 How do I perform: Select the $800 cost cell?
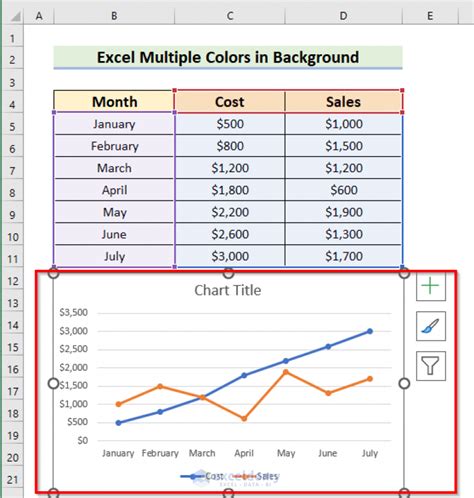[230, 146]
